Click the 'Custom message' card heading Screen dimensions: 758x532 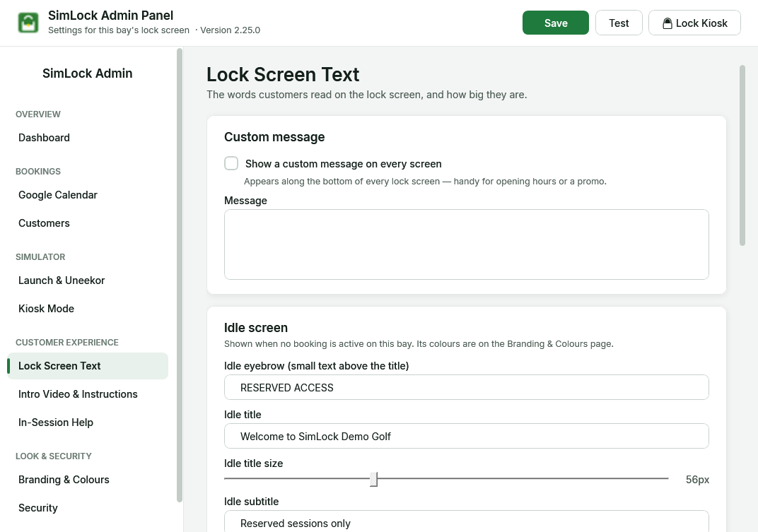point(274,137)
